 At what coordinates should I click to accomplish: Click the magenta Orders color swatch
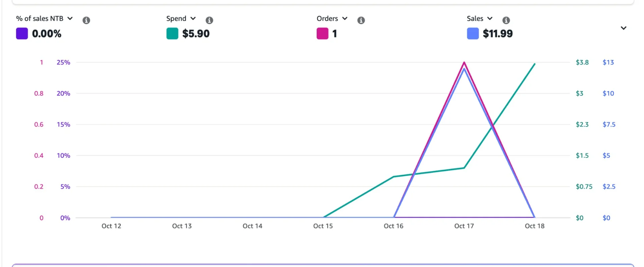[x=322, y=34]
